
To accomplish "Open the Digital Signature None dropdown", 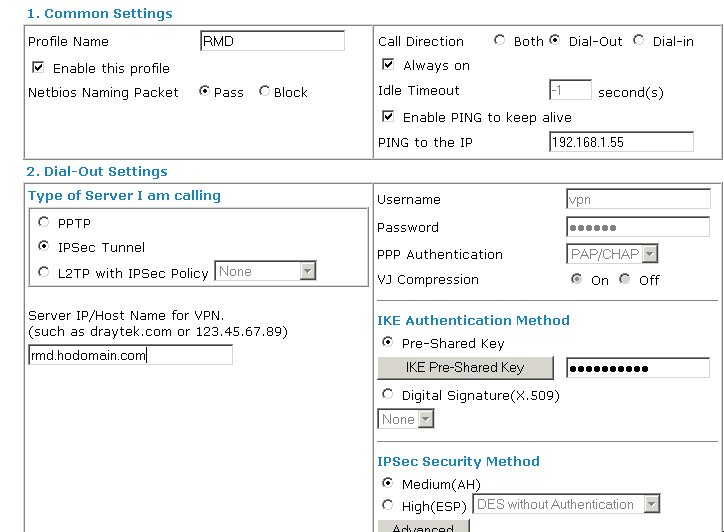I will [406, 419].
